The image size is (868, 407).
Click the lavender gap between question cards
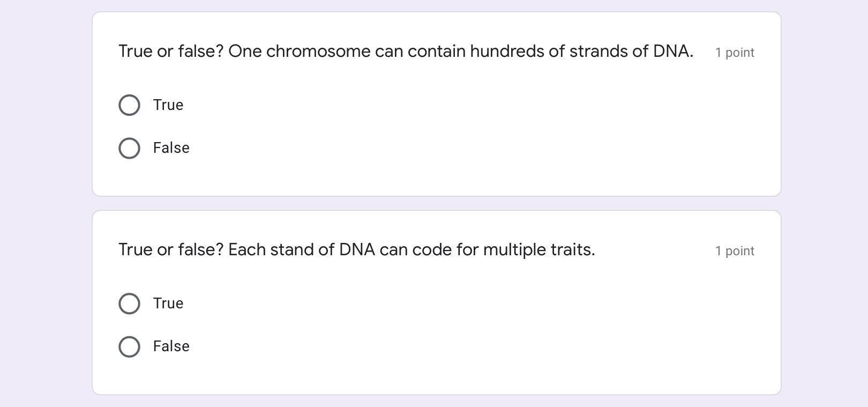coord(436,203)
